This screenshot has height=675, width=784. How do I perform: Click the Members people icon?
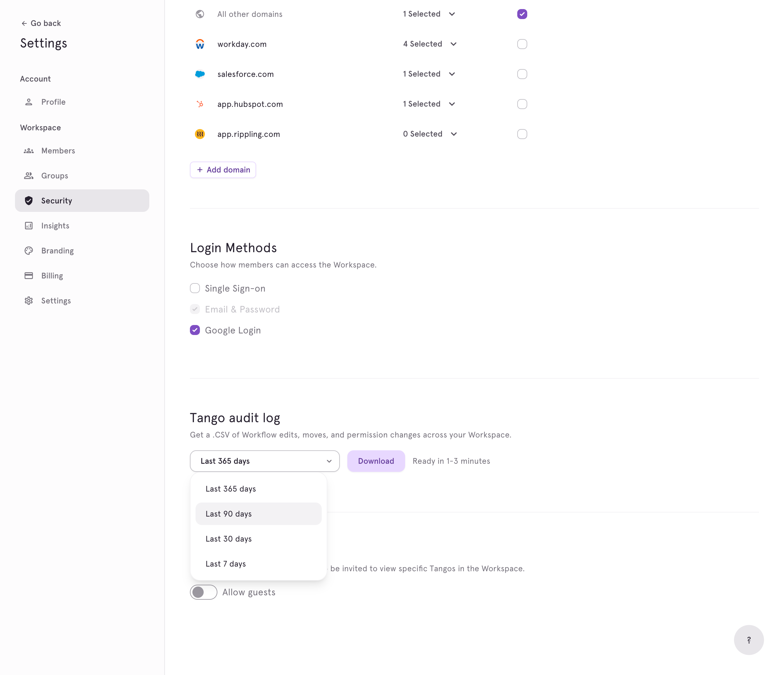click(x=29, y=151)
